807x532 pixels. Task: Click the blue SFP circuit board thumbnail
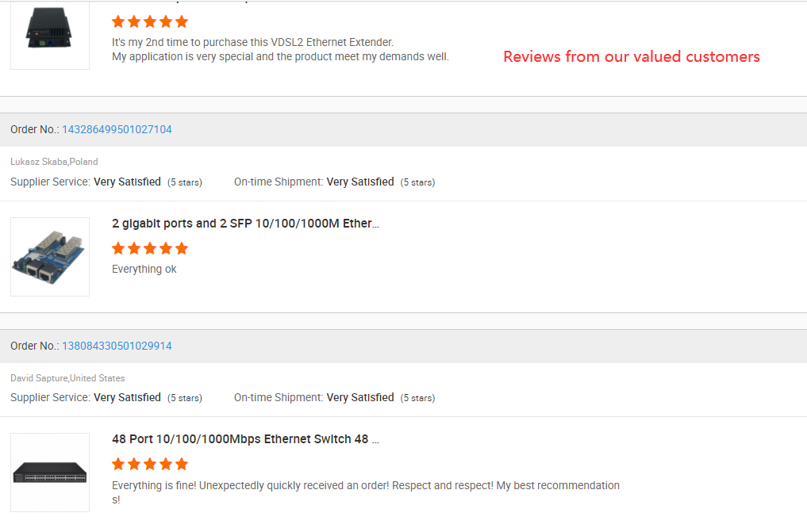point(49,257)
